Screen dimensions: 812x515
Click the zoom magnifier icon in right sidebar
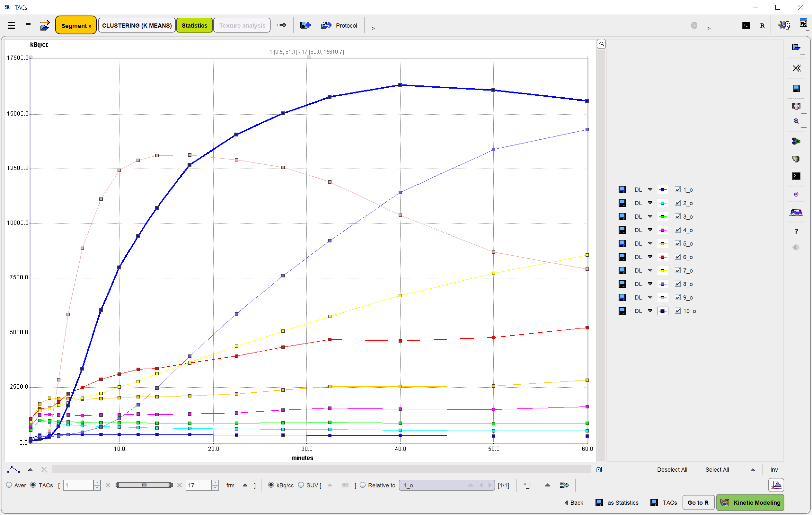pos(796,121)
